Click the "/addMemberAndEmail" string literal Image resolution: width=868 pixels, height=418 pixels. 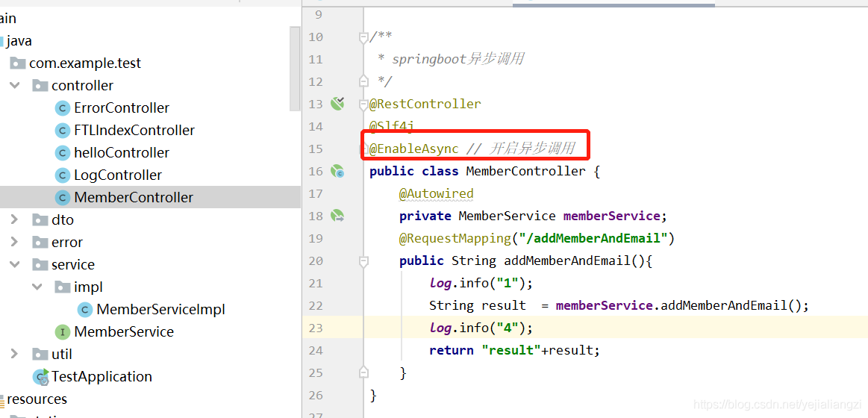[x=593, y=239]
